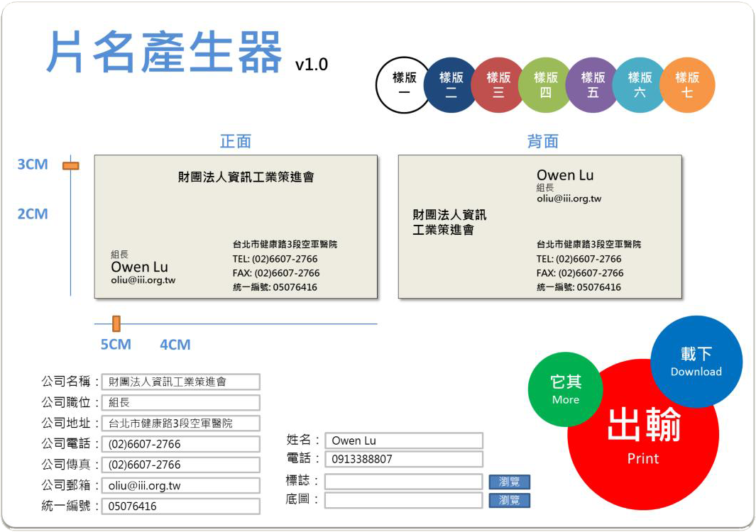Click Owen Lu on the front card
This screenshot has width=756, height=532.
[x=139, y=267]
